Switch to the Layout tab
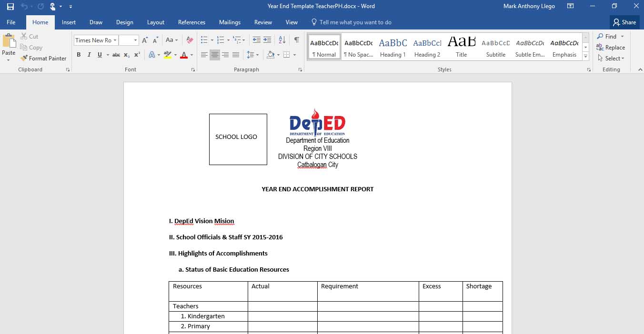 (x=156, y=22)
